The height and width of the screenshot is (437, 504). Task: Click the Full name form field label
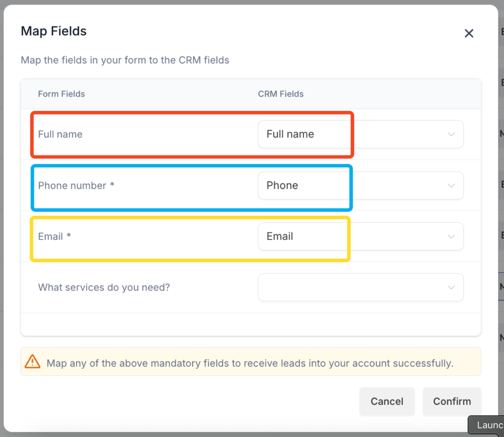click(x=60, y=134)
